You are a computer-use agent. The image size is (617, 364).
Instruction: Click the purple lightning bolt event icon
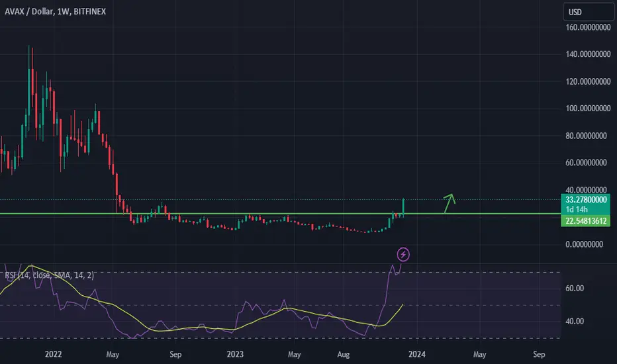pos(403,254)
